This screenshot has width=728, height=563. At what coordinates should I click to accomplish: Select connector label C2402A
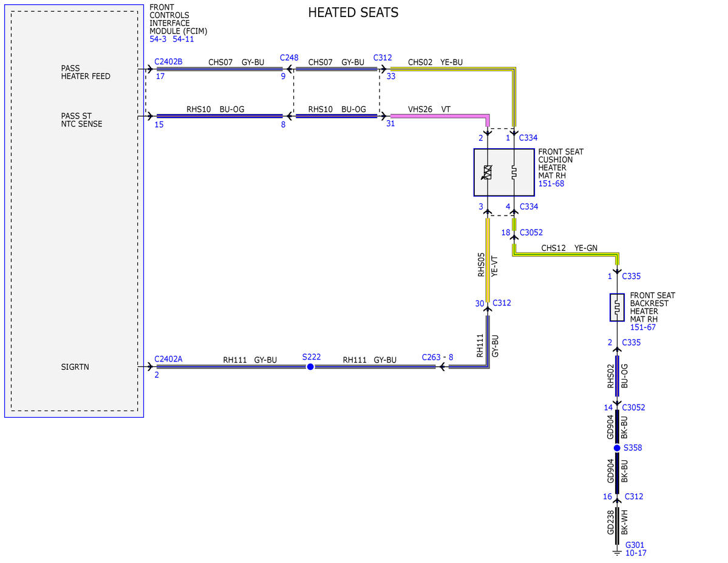coord(168,358)
